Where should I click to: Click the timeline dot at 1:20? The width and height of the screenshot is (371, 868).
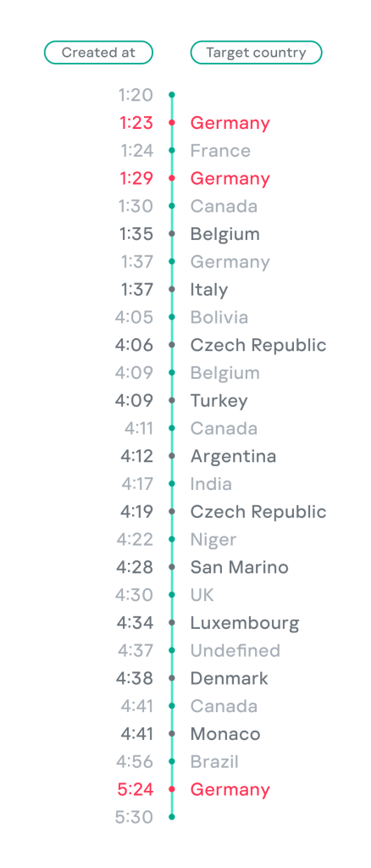[172, 95]
